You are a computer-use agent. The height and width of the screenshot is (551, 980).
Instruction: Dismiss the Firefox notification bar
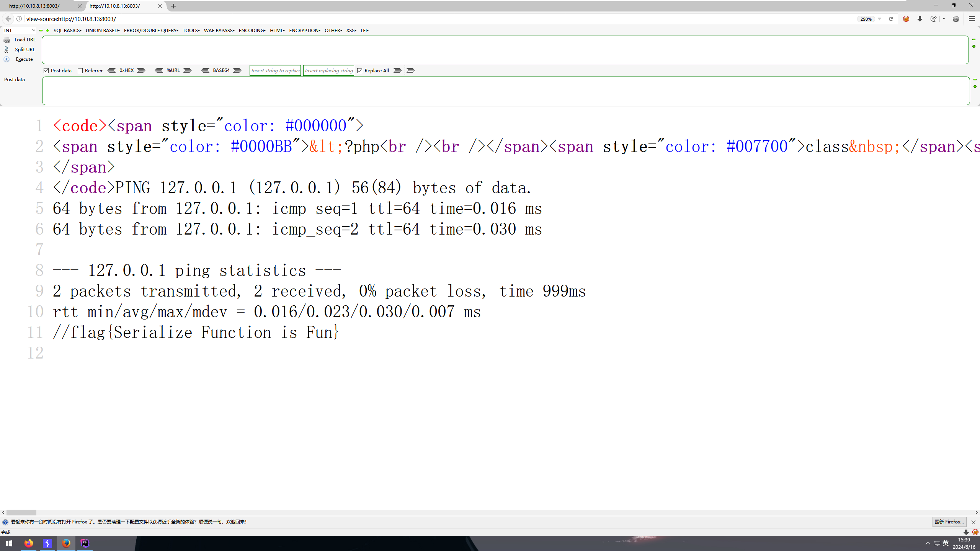(973, 522)
